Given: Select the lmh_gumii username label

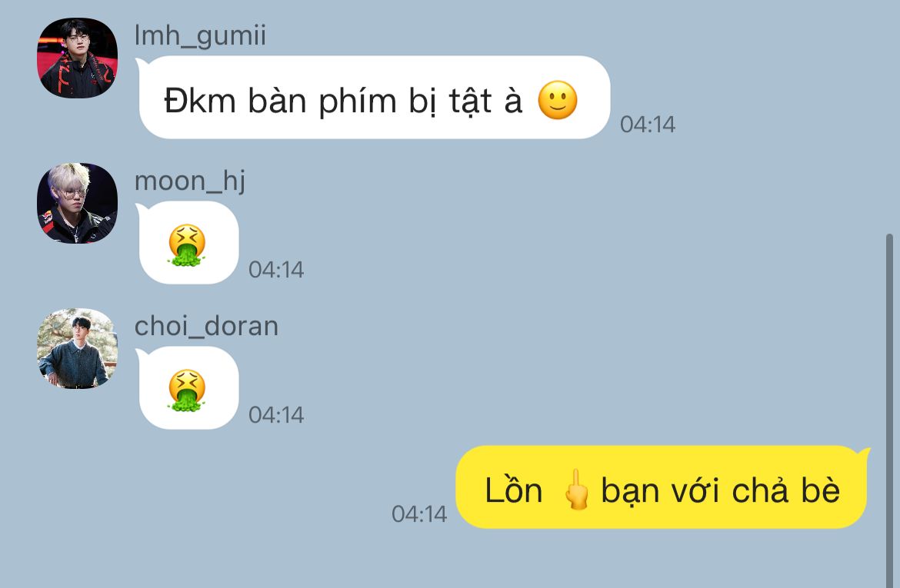Looking at the screenshot, I should [x=200, y=36].
